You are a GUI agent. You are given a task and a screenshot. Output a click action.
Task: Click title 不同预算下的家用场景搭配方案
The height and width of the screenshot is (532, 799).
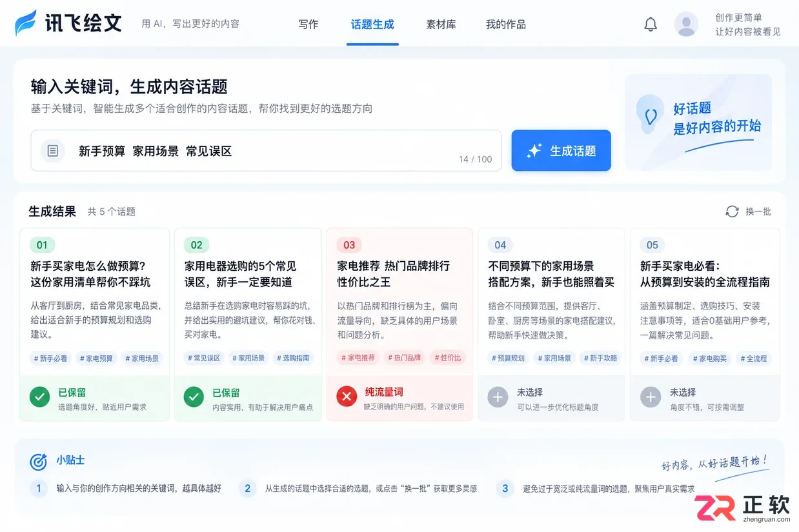(x=551, y=274)
